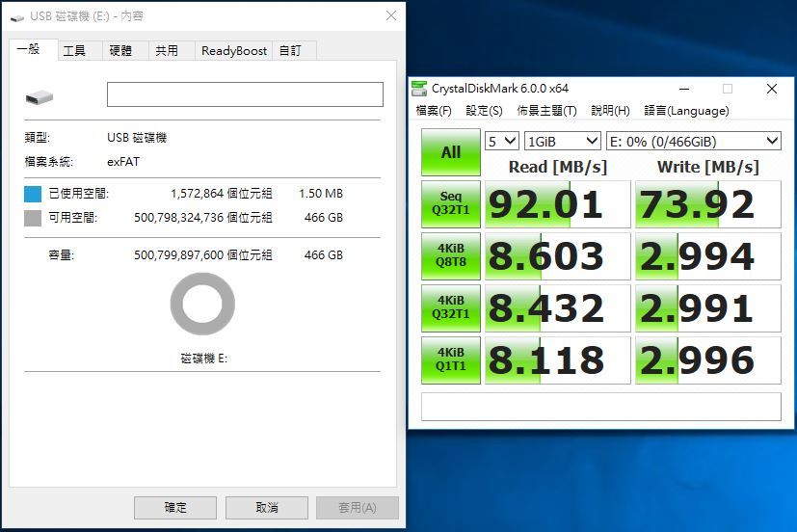
Task: Switch to the ReadyBoost tab
Action: pyautogui.click(x=234, y=51)
